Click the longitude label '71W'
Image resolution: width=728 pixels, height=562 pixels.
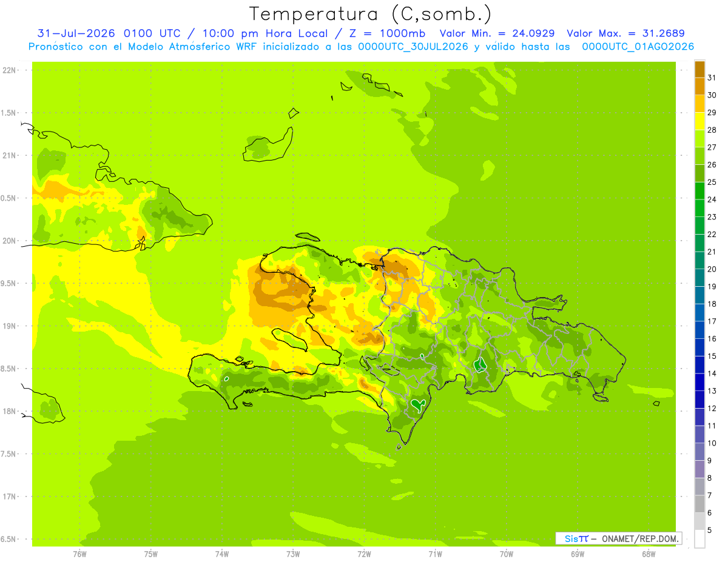[435, 554]
